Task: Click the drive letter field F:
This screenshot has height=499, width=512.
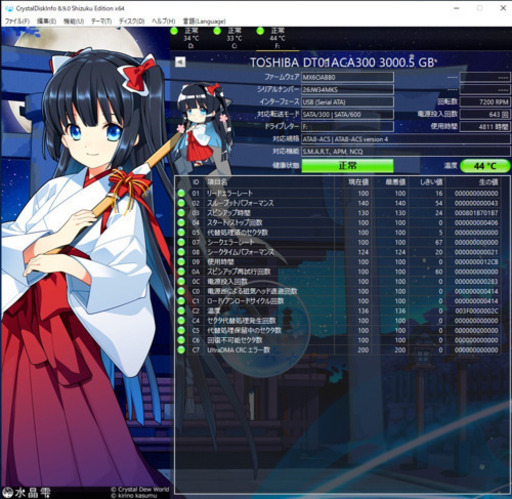Action: pyautogui.click(x=347, y=127)
